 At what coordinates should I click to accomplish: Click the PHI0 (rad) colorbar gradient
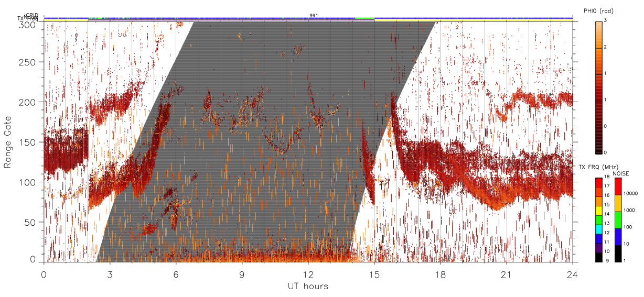598,87
